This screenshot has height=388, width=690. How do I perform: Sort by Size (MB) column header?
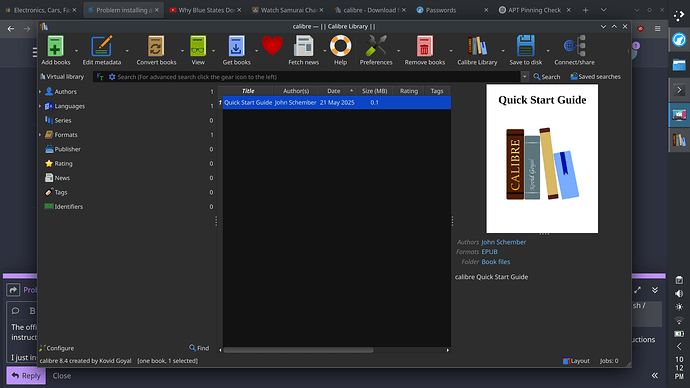pos(374,91)
